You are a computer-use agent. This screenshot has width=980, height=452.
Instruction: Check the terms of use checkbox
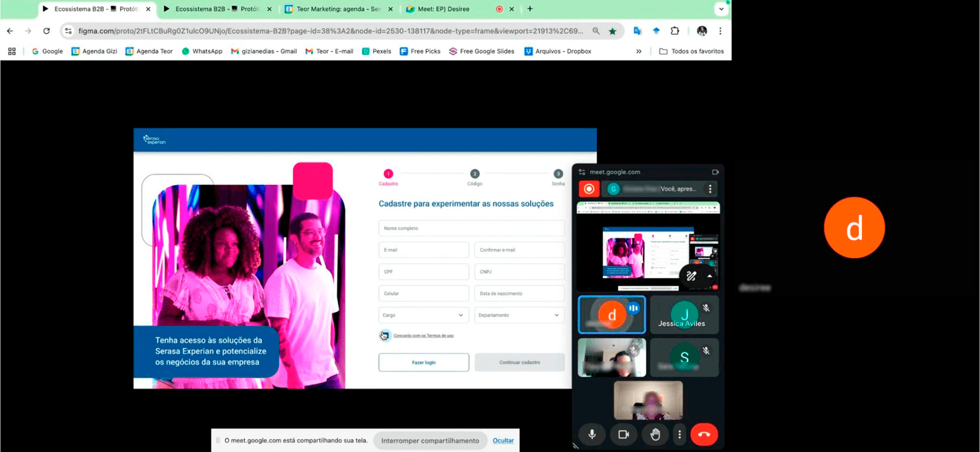pos(384,335)
